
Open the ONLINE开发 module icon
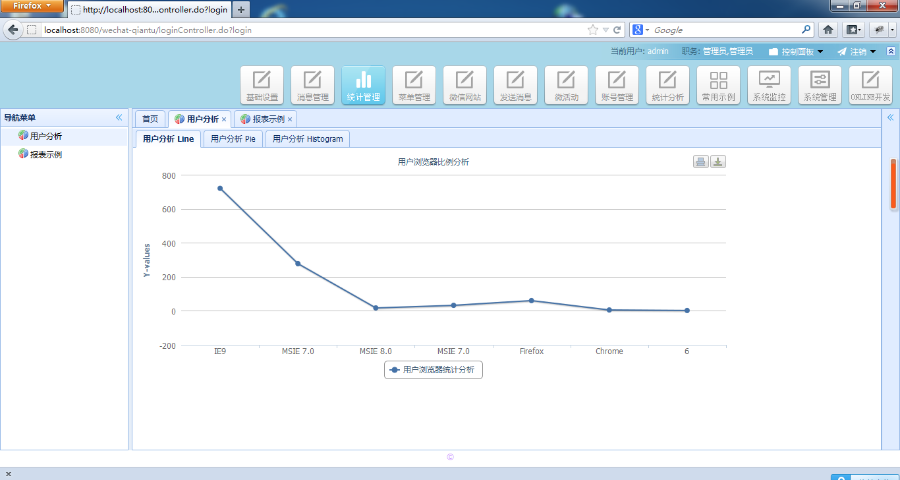(x=870, y=85)
